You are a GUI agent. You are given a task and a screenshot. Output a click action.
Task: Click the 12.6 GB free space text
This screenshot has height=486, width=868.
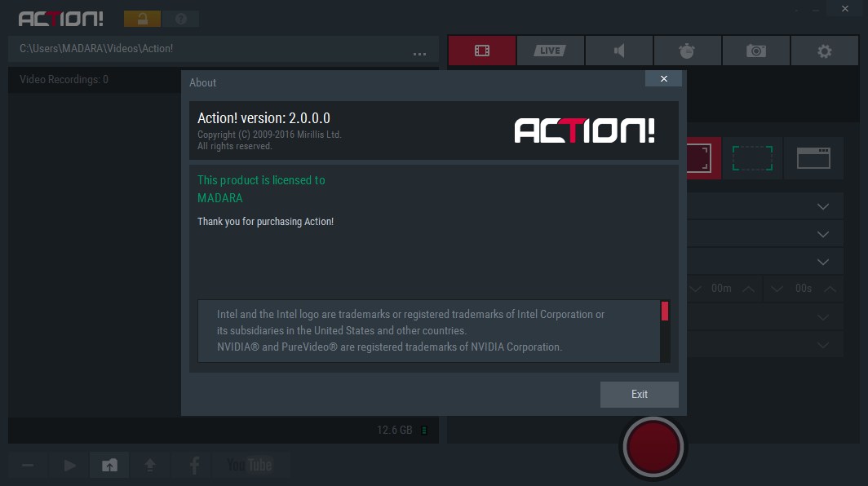pos(394,430)
